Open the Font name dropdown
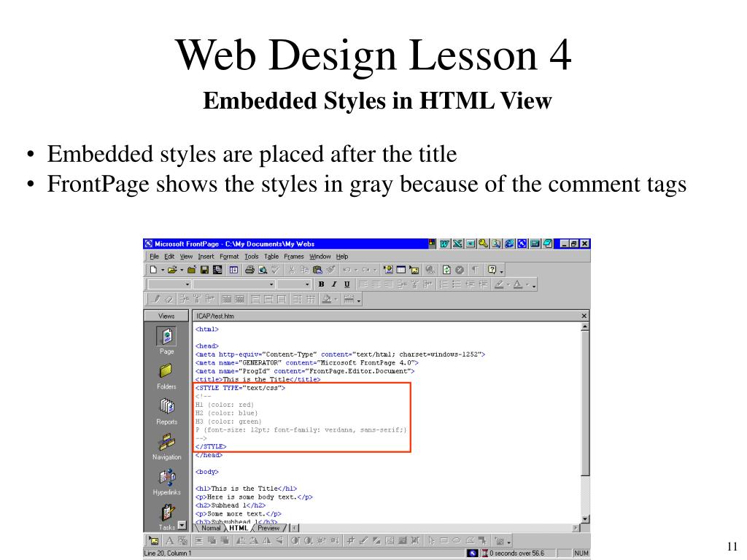Viewport: 747px width, 560px height. (x=234, y=284)
